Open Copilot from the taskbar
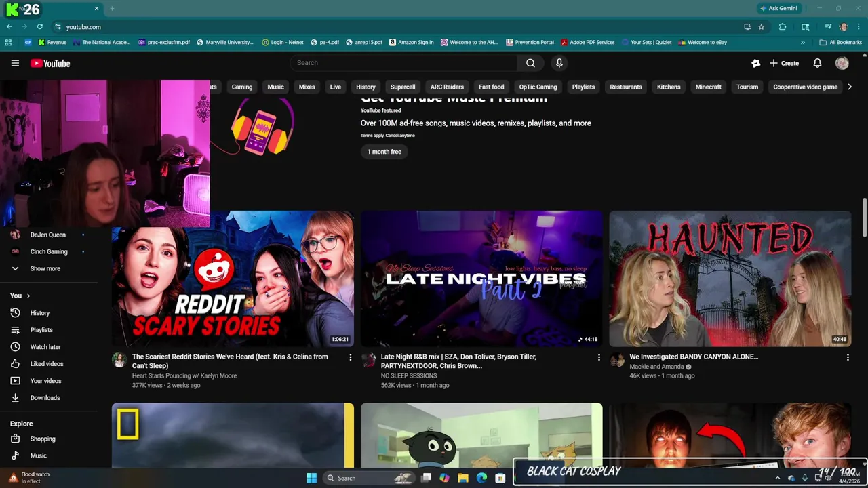This screenshot has width=868, height=488. pos(444,478)
